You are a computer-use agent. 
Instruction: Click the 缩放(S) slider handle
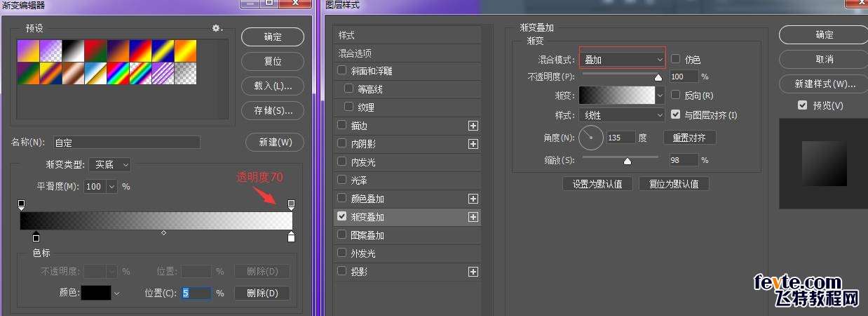click(x=628, y=162)
